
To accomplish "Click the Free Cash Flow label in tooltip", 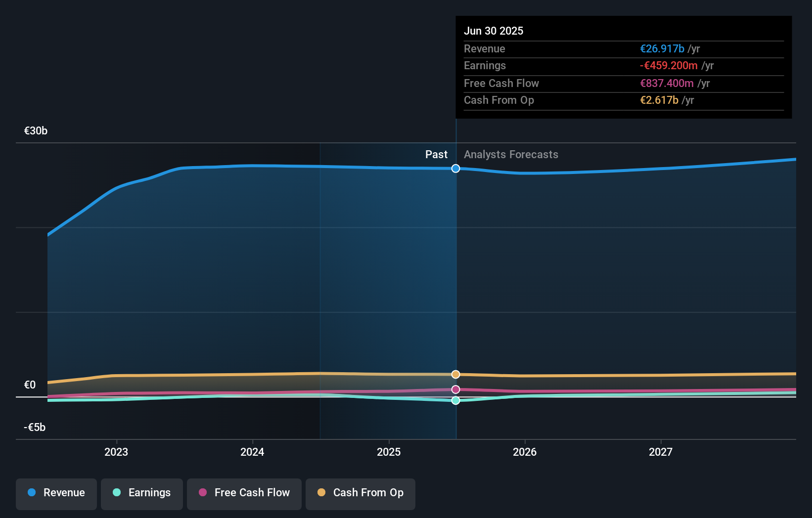I will click(501, 83).
